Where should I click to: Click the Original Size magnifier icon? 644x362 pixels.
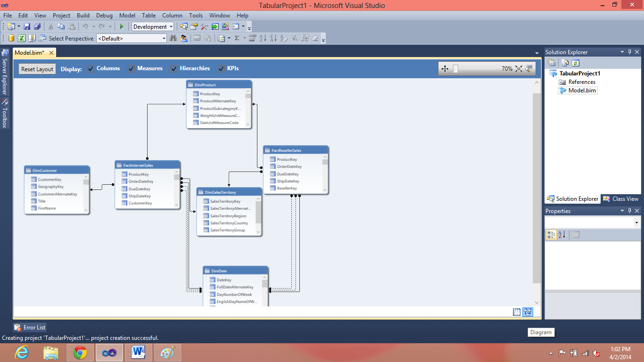coord(529,69)
